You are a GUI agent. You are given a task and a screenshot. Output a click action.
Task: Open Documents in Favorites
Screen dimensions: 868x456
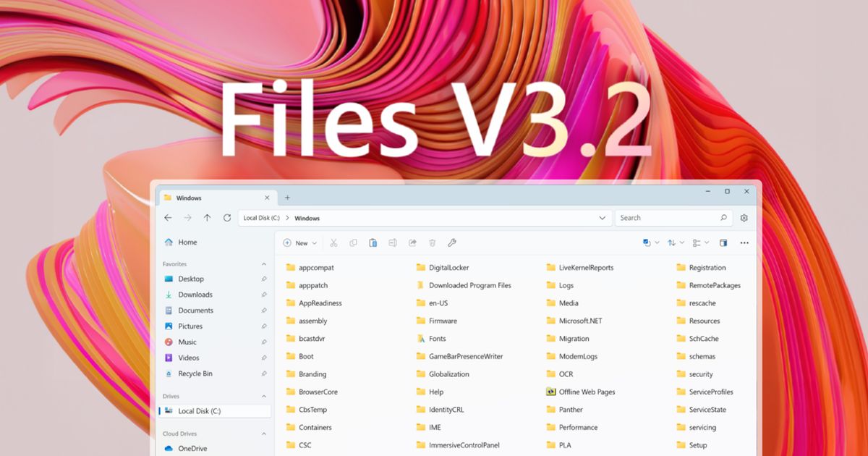click(214, 311)
